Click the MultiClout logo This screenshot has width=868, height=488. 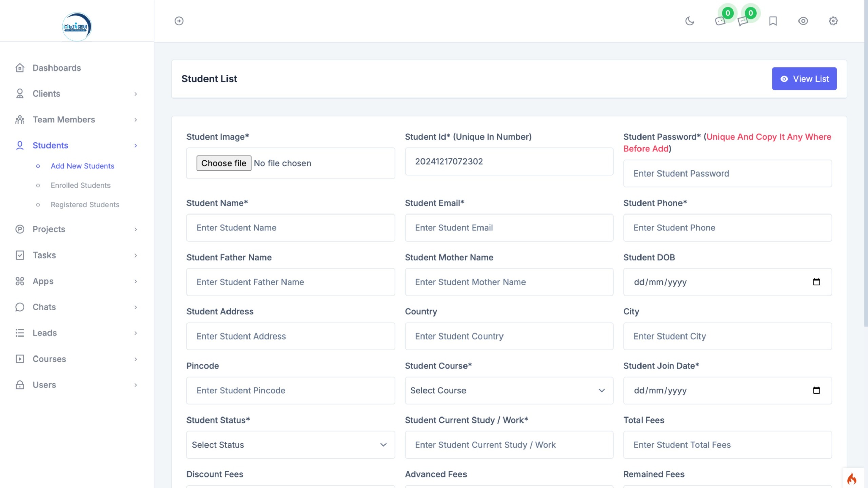pyautogui.click(x=77, y=26)
